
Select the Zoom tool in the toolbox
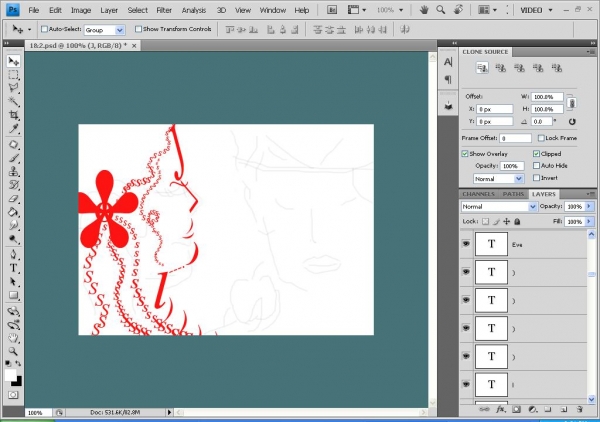click(x=14, y=351)
